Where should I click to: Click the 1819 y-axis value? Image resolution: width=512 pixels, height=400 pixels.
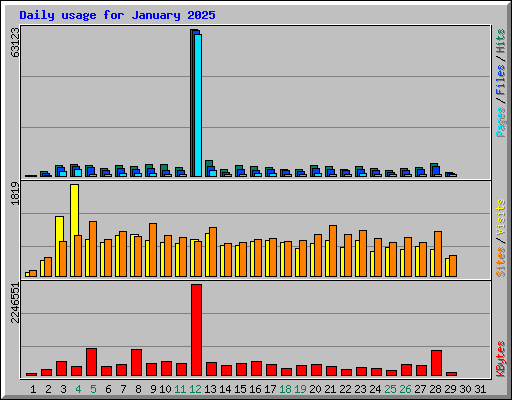click(x=15, y=193)
